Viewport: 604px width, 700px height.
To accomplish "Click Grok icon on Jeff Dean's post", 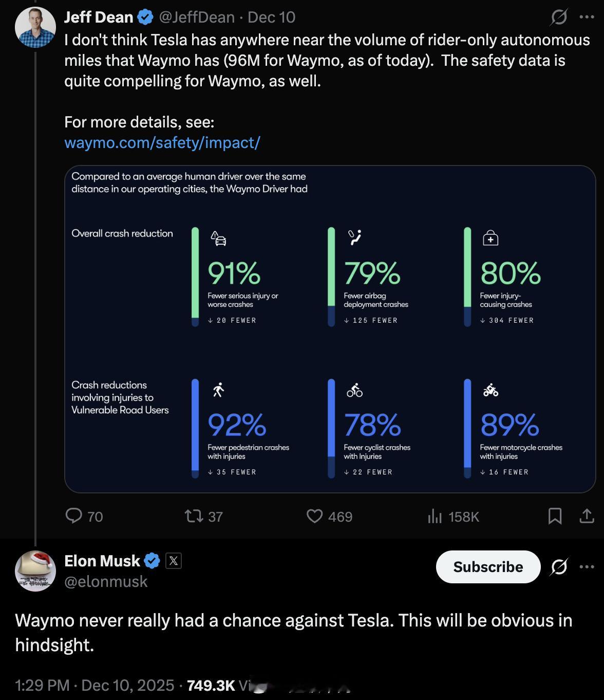I will pos(558,17).
